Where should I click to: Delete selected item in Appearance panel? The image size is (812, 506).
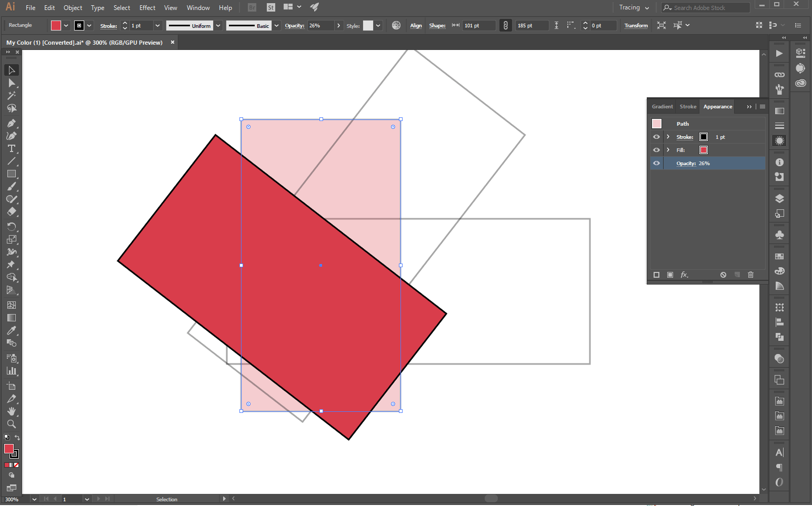coord(750,275)
